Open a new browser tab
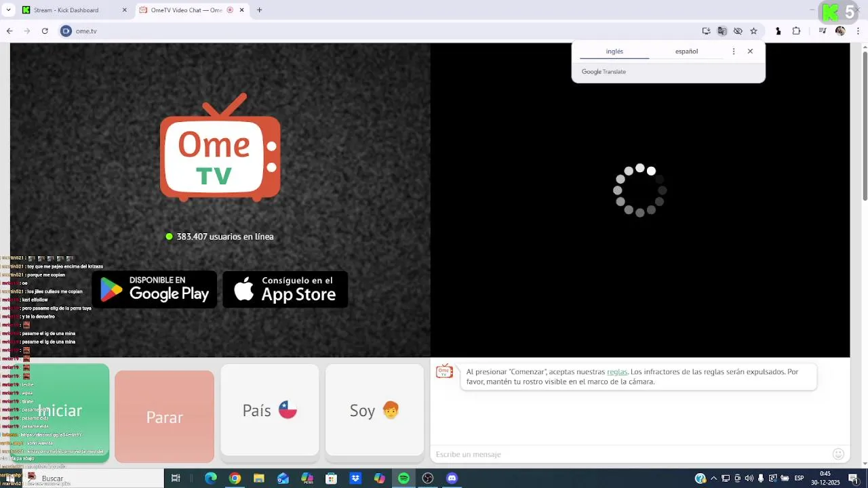Viewport: 868px width, 488px height. coord(259,10)
